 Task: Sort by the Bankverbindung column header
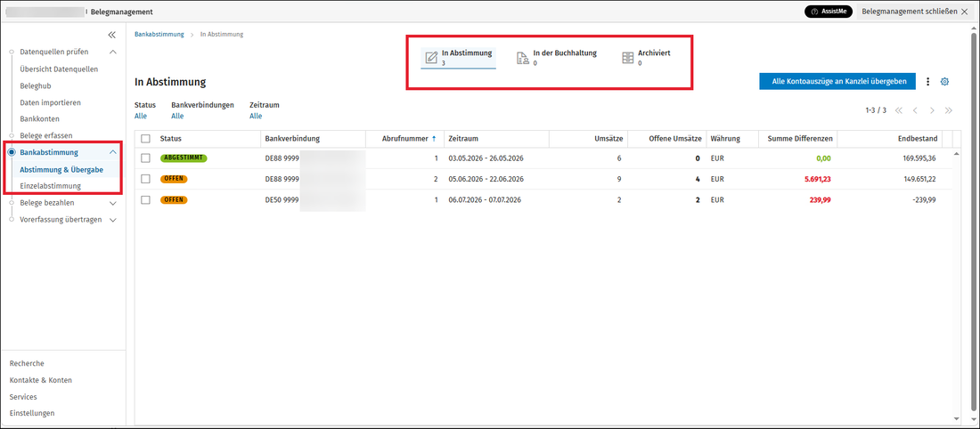point(292,139)
